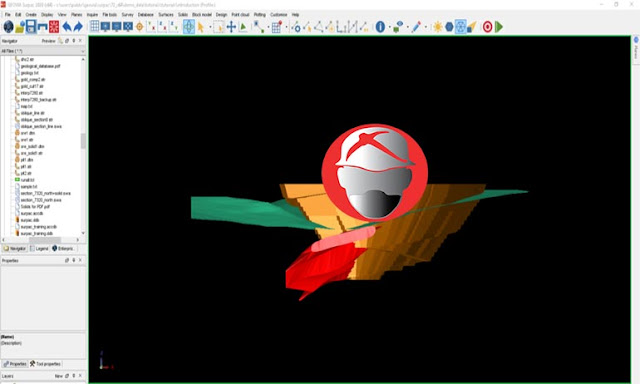The width and height of the screenshot is (640, 384).
Task: Click the globe icon in the toolbar
Action: [8, 27]
